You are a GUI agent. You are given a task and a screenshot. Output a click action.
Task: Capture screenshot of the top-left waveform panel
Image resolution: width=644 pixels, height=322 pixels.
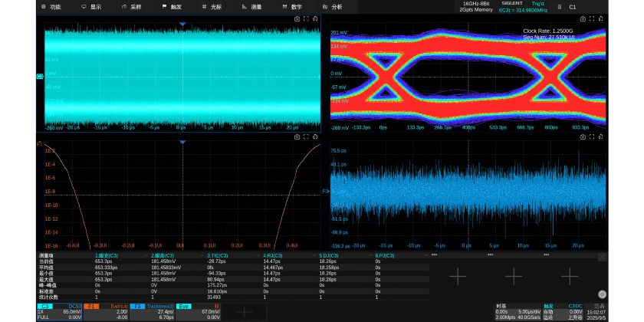(x=297, y=18)
